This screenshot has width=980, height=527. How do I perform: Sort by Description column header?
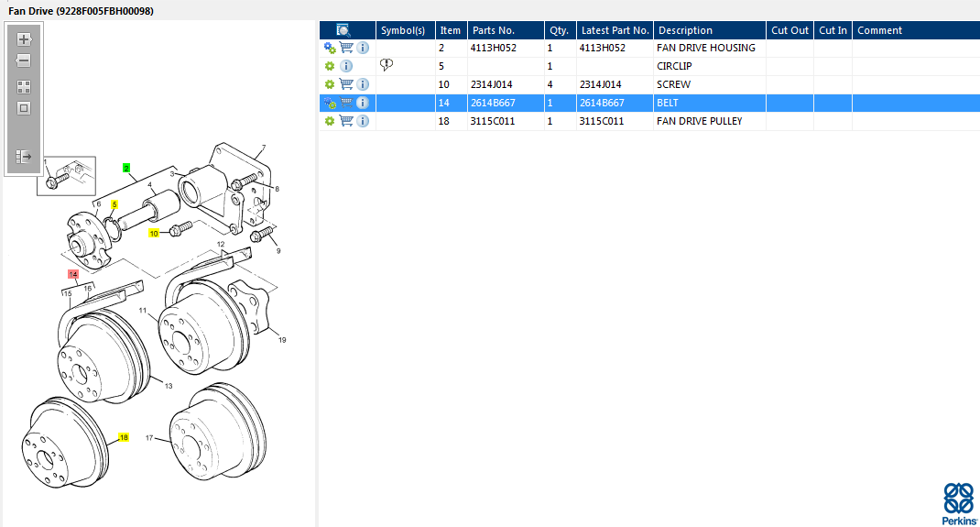click(x=710, y=30)
